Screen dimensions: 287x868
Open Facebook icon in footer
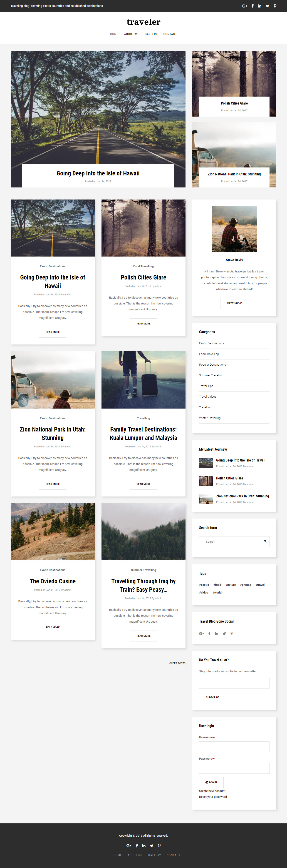coord(137,846)
